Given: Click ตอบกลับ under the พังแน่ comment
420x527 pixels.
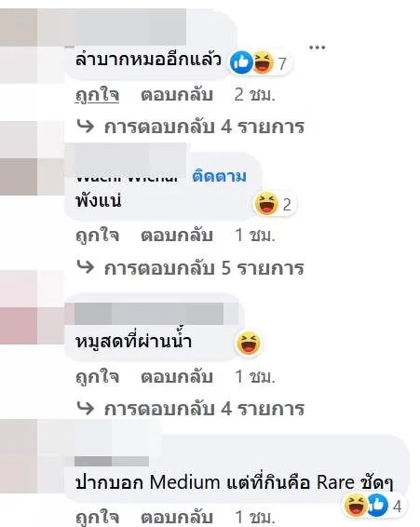Looking at the screenshot, I should click(x=177, y=236).
